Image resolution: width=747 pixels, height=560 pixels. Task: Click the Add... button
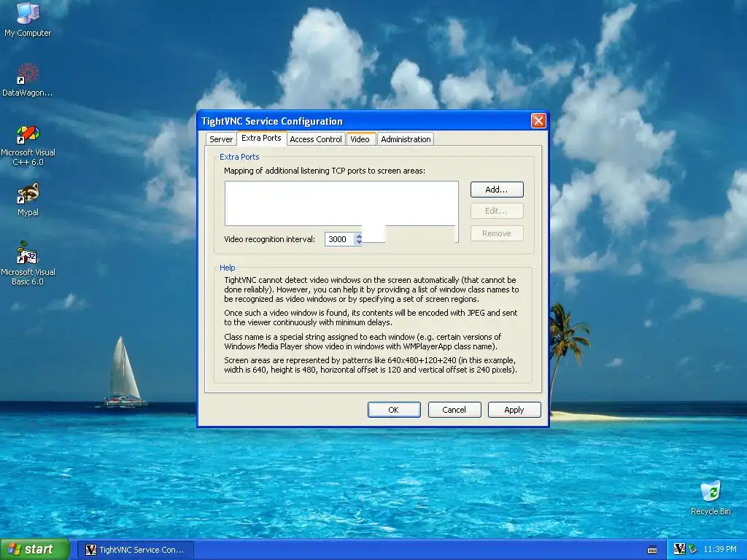tap(496, 190)
